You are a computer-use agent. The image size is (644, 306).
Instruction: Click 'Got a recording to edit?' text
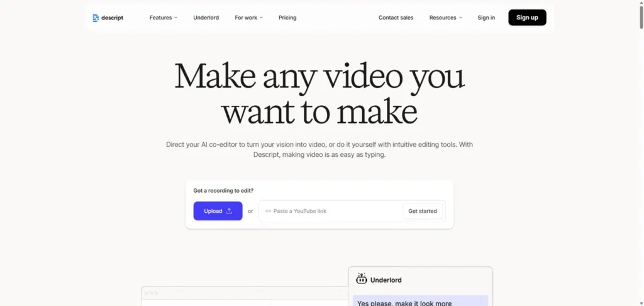223,191
